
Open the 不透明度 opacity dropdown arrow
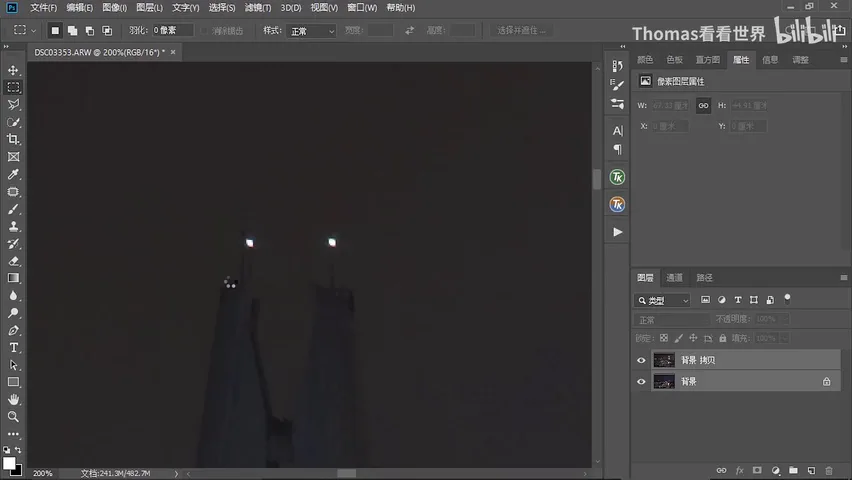point(785,319)
